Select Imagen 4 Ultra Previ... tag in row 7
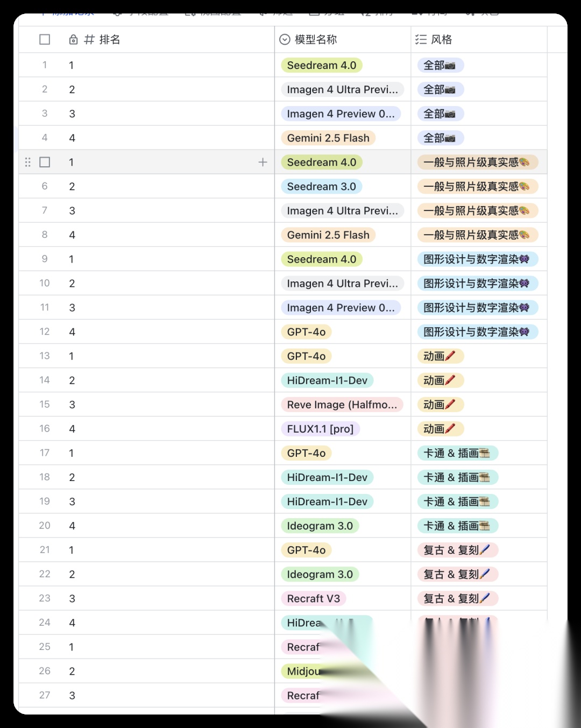The image size is (581, 728). click(342, 210)
